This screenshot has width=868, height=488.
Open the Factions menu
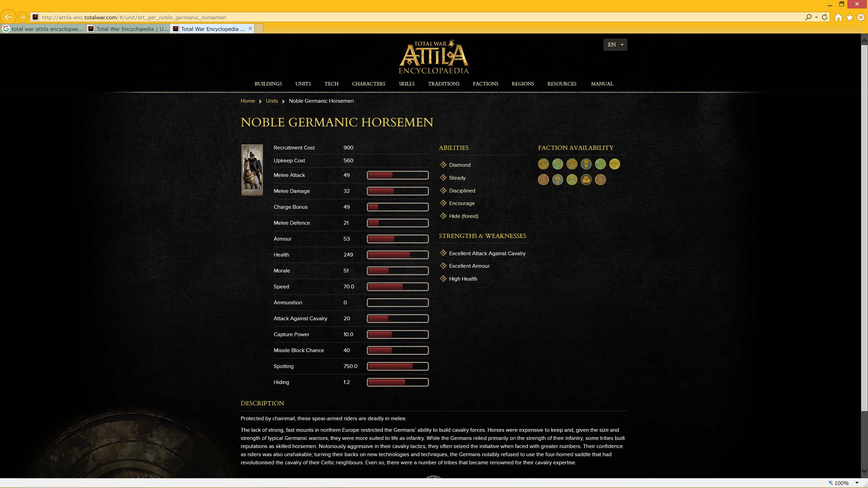tap(486, 84)
